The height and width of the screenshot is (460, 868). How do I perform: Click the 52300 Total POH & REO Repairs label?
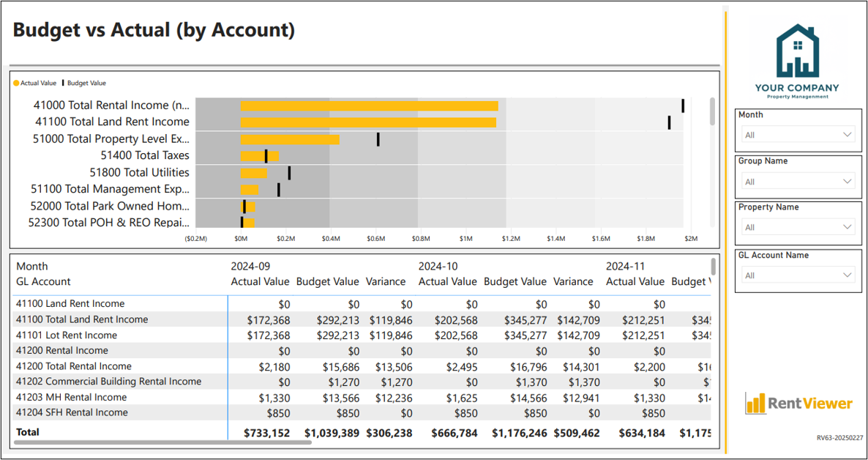(x=108, y=223)
